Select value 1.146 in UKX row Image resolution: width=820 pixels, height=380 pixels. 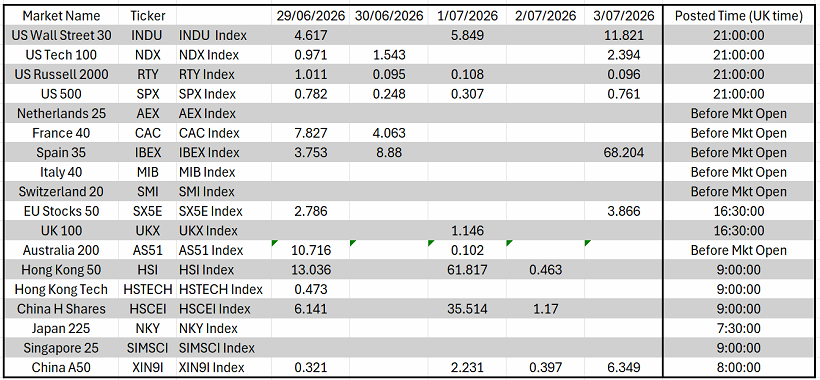tap(467, 231)
